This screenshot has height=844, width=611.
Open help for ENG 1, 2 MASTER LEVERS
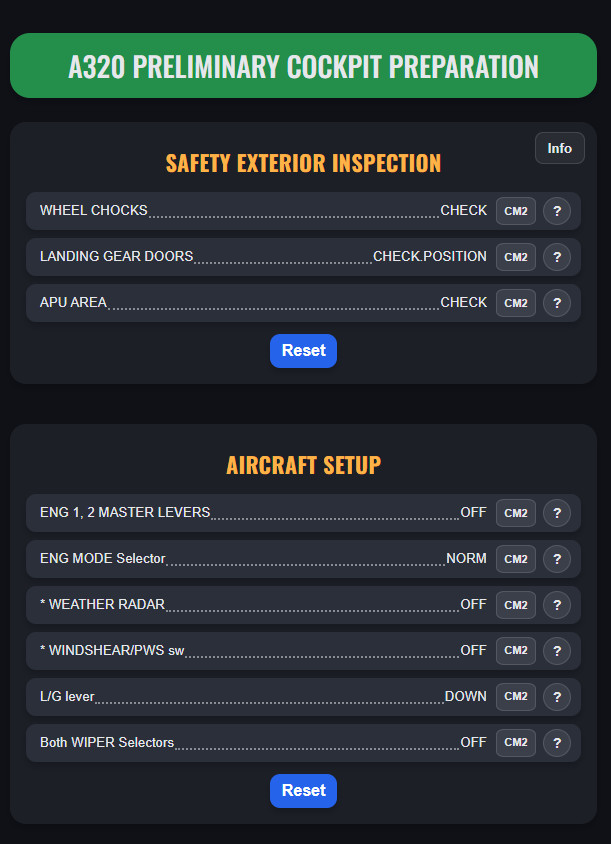[x=557, y=513]
